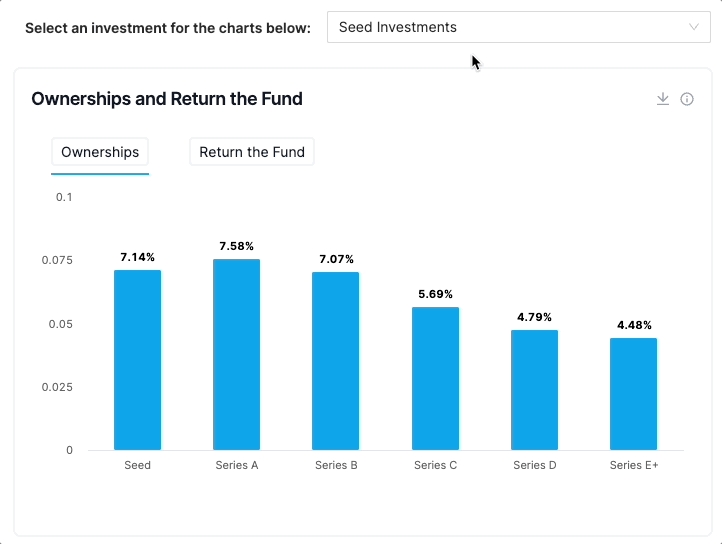Click the Series A bar

[x=236, y=354]
